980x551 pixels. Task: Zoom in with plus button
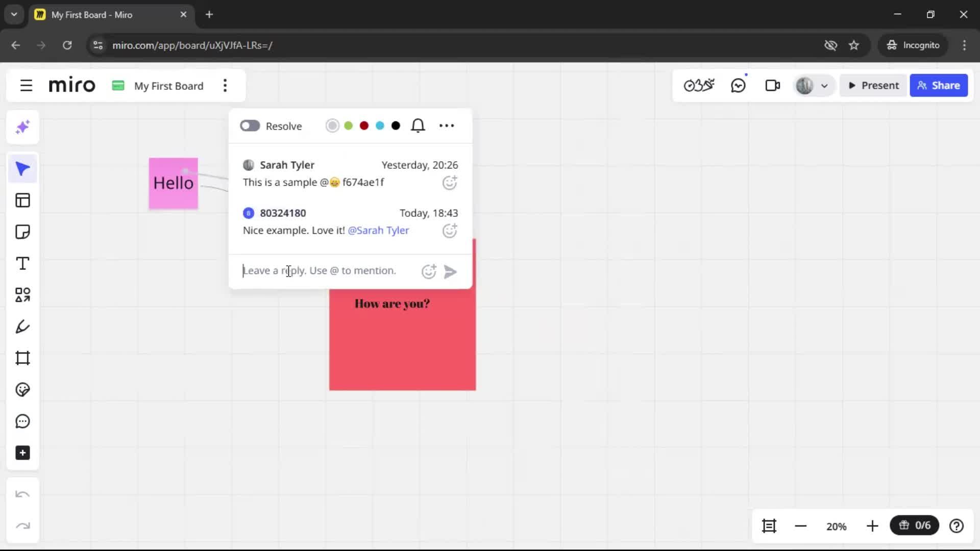click(872, 526)
